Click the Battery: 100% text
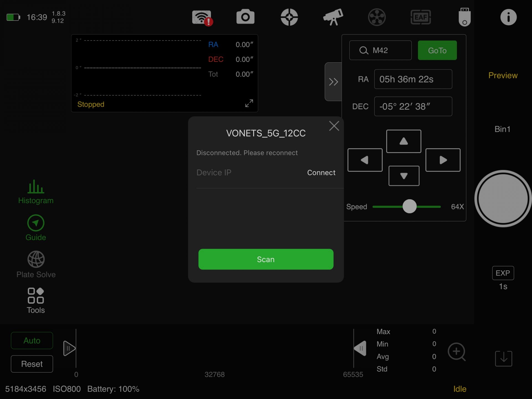Screen dimensions: 532x399 (x=113, y=389)
